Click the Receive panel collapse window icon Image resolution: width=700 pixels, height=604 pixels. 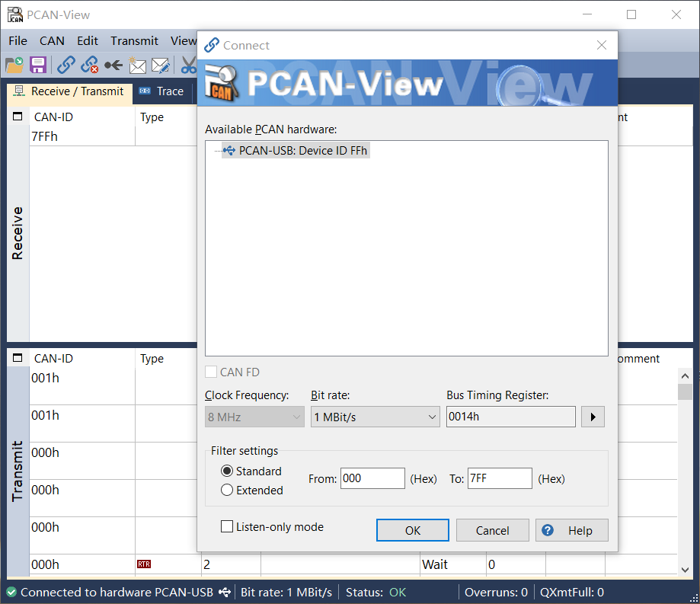click(x=18, y=117)
